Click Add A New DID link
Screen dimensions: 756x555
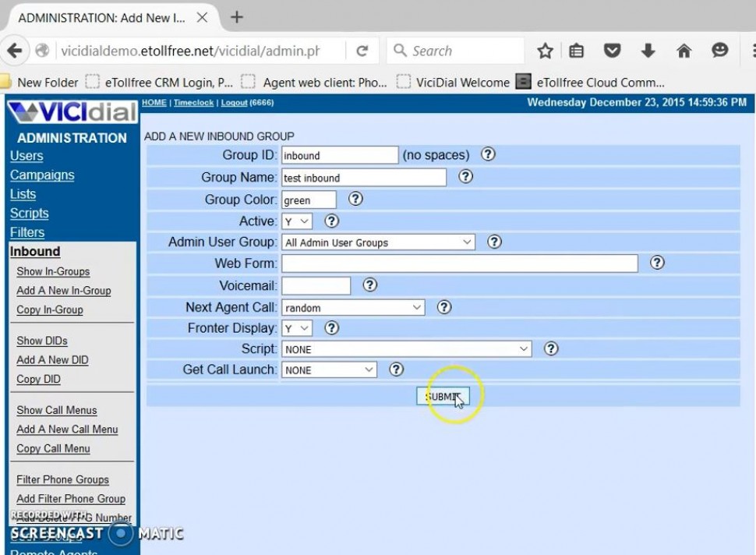tap(52, 360)
